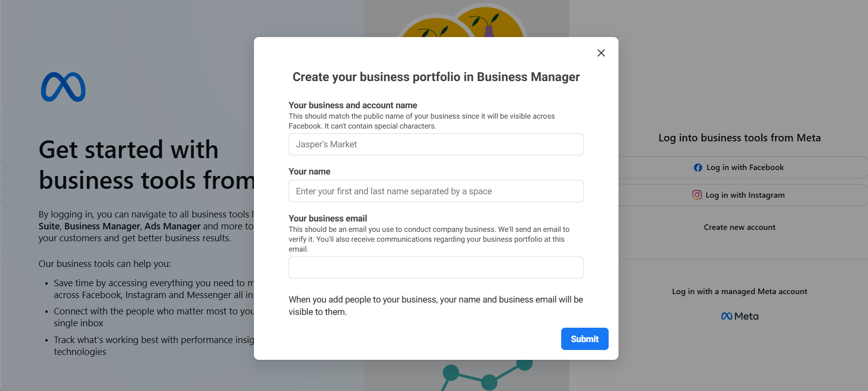Click the large blue Meta logo
The image size is (868, 391).
pos(63,87)
